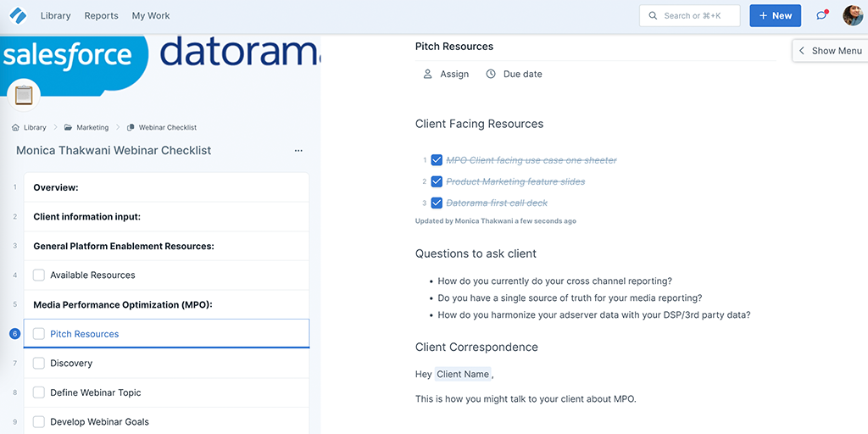Click 'How do you harmonize your adserver data' bullet
The width and height of the screenshot is (868, 434).
pyautogui.click(x=594, y=315)
